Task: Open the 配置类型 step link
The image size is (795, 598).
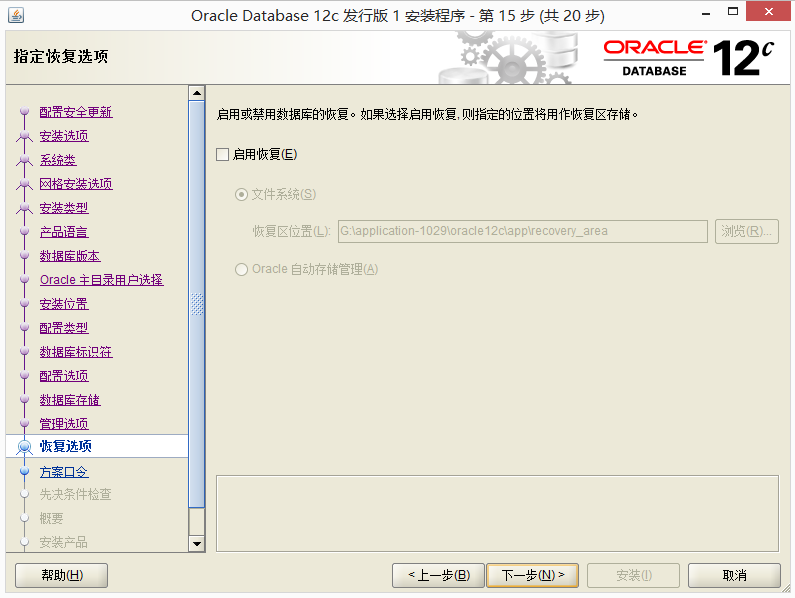Action: pyautogui.click(x=64, y=328)
